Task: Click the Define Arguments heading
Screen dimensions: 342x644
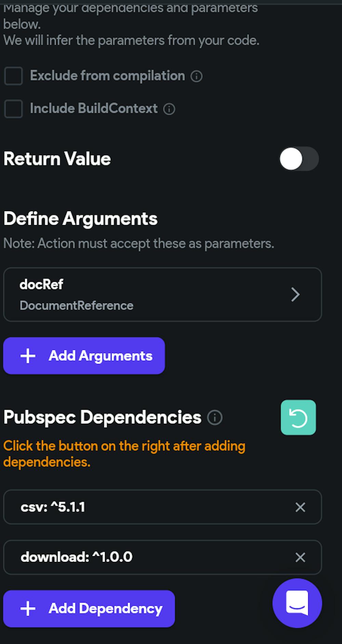Action: 80,219
